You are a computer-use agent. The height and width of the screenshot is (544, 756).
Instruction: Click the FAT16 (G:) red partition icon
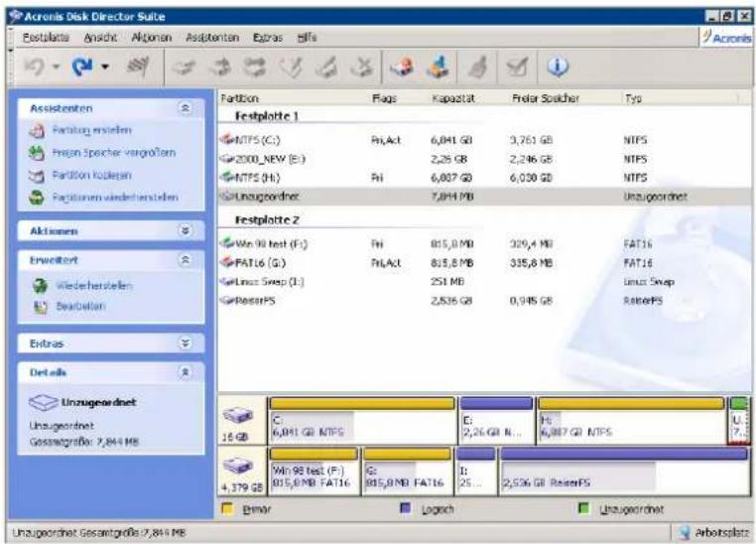point(226,262)
